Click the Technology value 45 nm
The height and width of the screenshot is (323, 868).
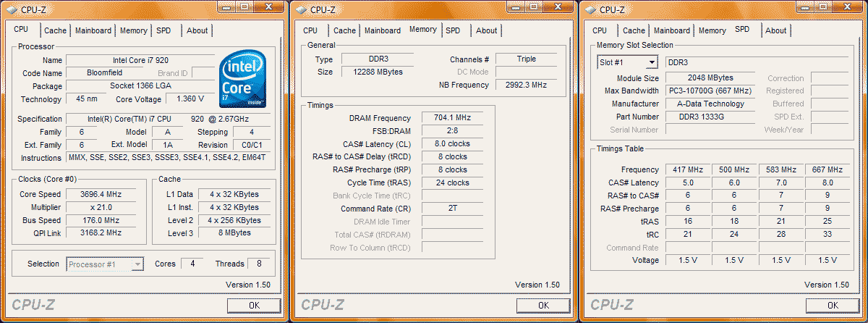click(x=86, y=99)
